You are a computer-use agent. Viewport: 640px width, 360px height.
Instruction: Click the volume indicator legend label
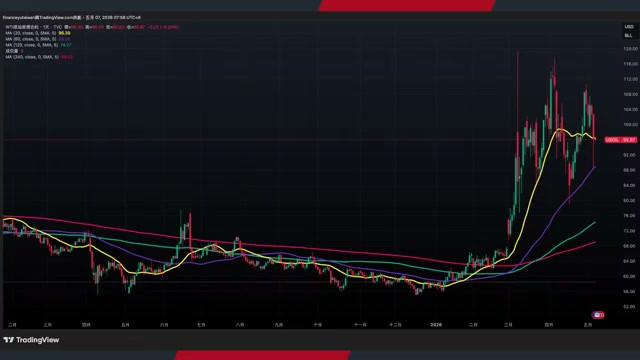[x=12, y=51]
